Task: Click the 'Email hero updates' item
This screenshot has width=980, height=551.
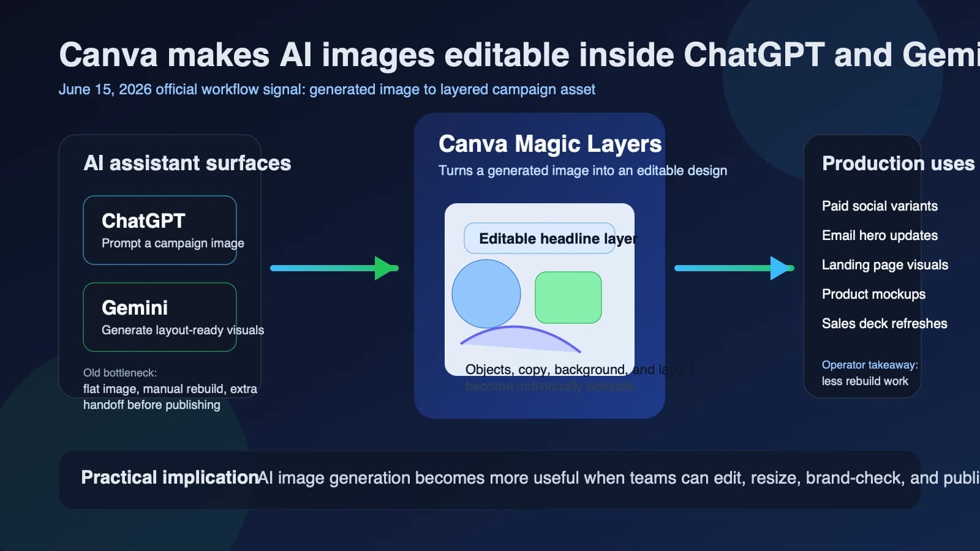Action: pos(880,235)
